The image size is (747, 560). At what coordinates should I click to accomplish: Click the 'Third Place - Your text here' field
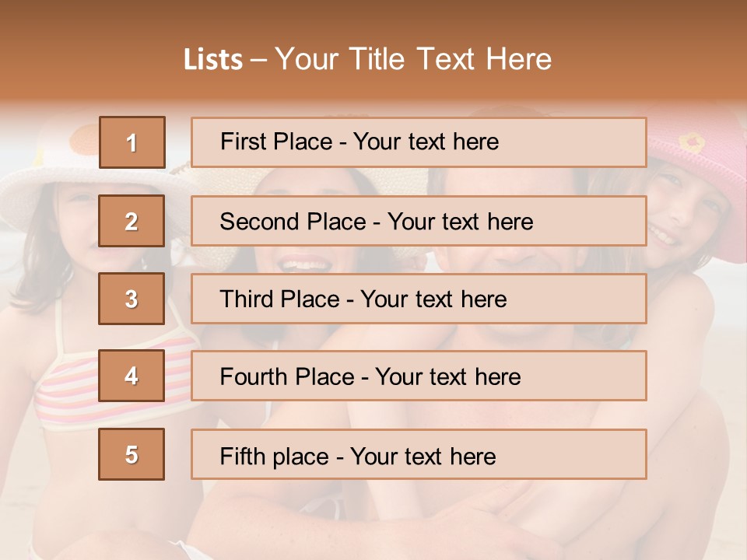click(x=419, y=299)
